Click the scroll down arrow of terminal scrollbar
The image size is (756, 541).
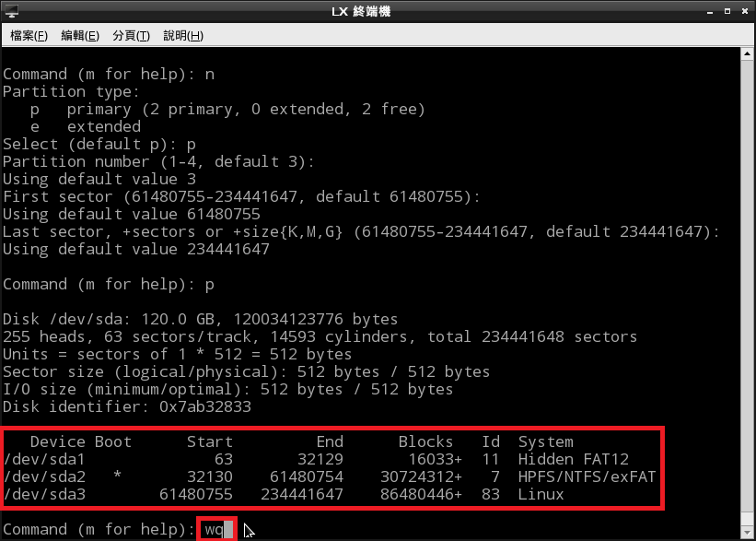(x=748, y=534)
